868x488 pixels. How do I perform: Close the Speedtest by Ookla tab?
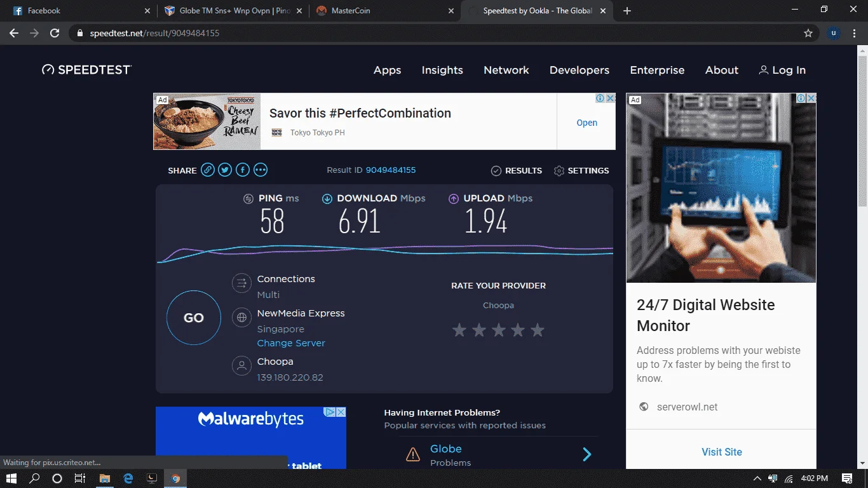603,11
